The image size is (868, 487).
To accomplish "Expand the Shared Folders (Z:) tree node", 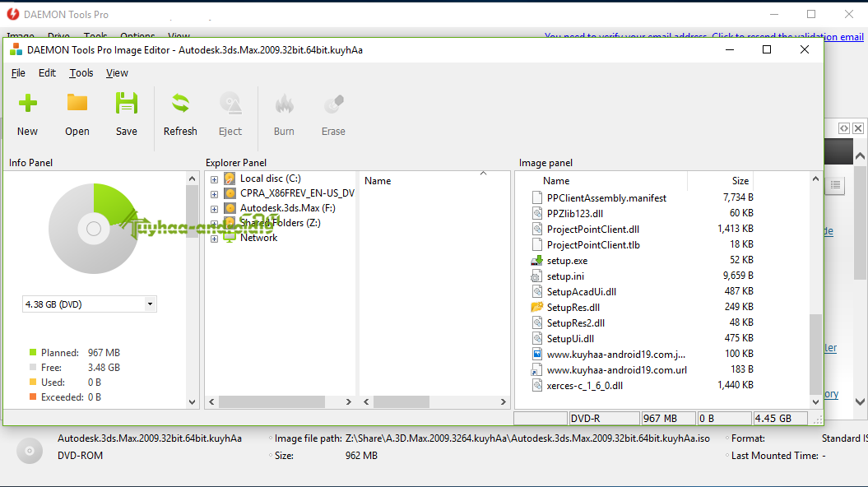I will (214, 224).
